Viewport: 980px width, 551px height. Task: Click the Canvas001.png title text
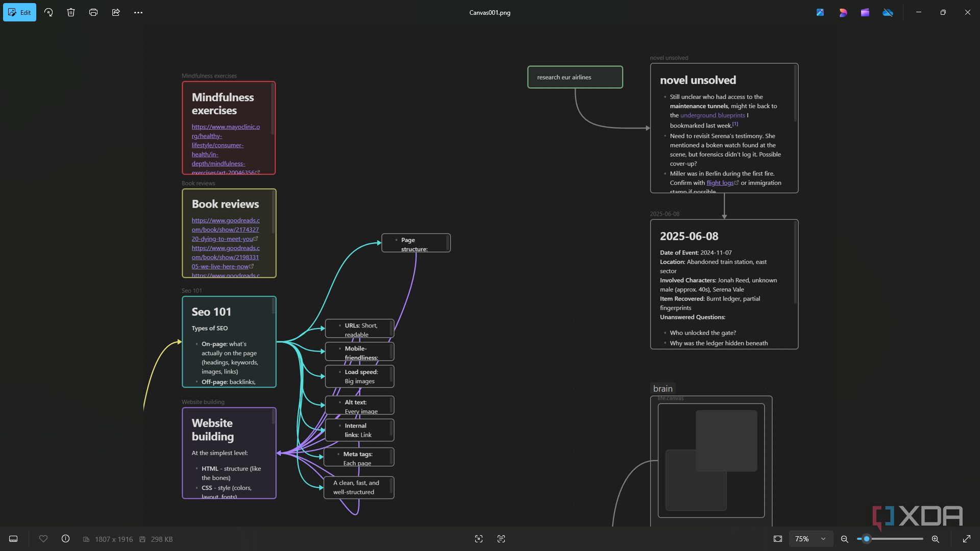[490, 13]
